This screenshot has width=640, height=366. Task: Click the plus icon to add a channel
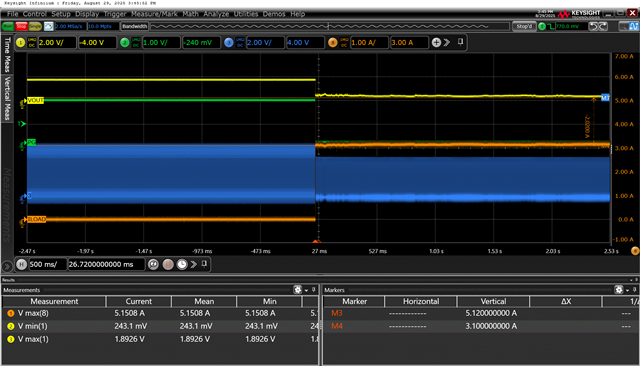[436, 42]
